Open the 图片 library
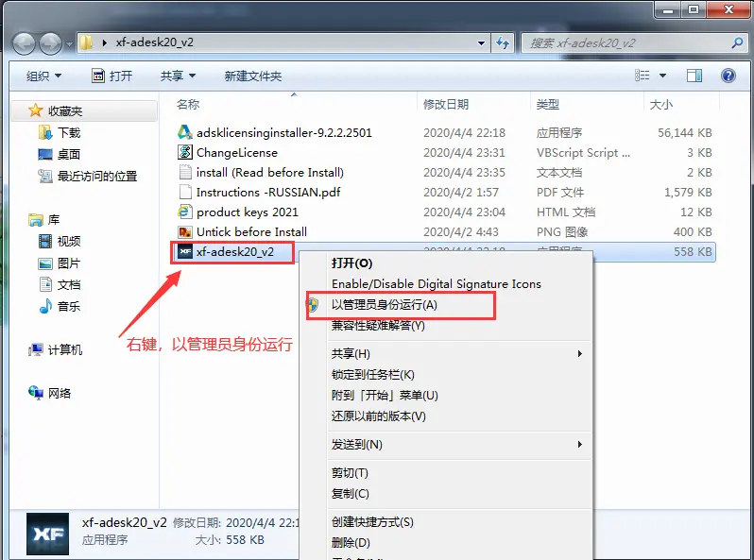The width and height of the screenshot is (754, 560). point(69,263)
